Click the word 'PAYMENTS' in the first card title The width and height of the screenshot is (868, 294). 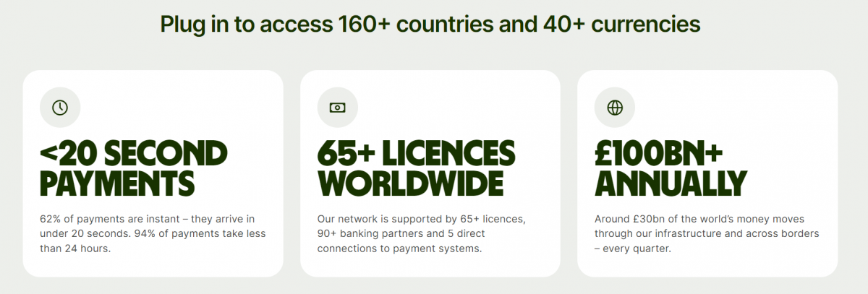(x=117, y=183)
